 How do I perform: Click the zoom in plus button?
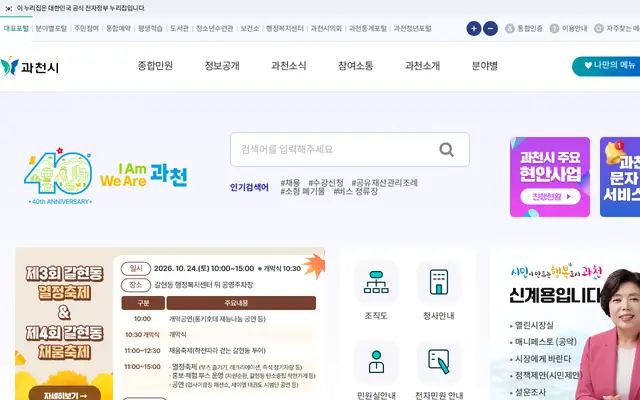point(473,29)
